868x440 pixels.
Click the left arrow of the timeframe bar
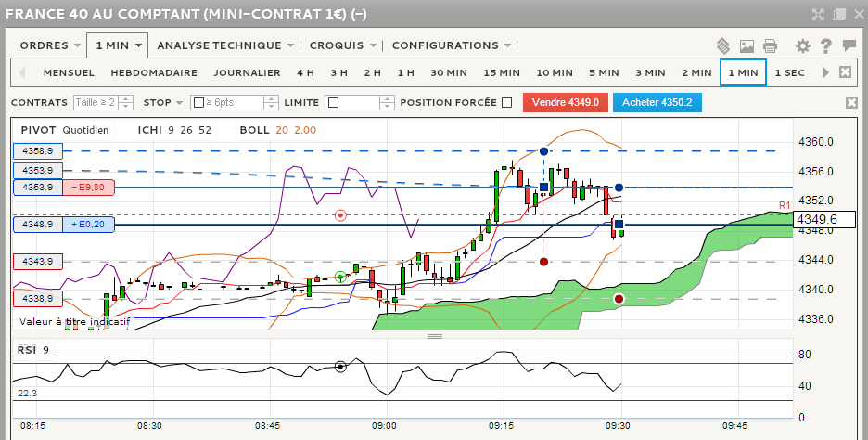pos(22,72)
